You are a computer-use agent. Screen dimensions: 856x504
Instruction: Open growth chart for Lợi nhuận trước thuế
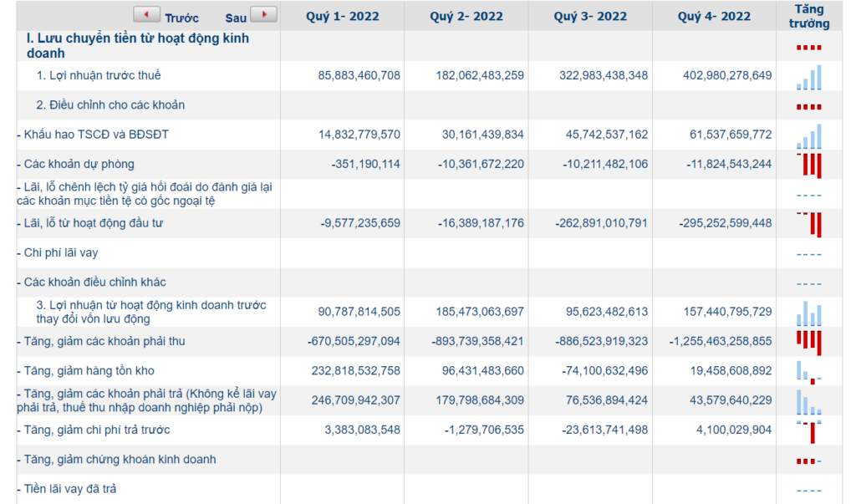click(808, 77)
